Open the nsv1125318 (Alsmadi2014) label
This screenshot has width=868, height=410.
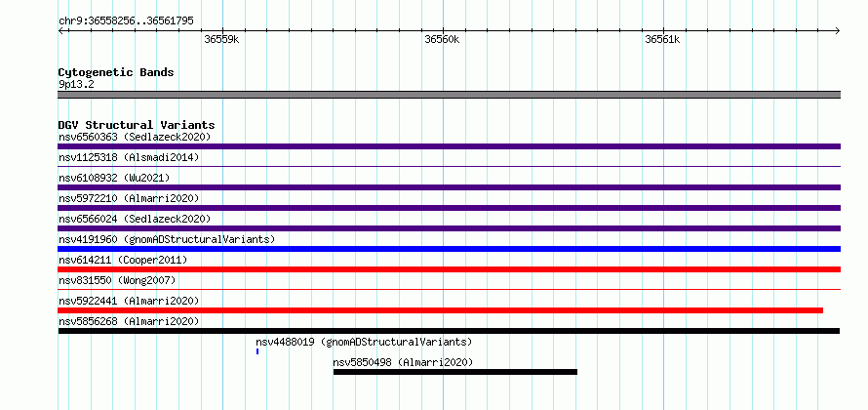[129, 157]
